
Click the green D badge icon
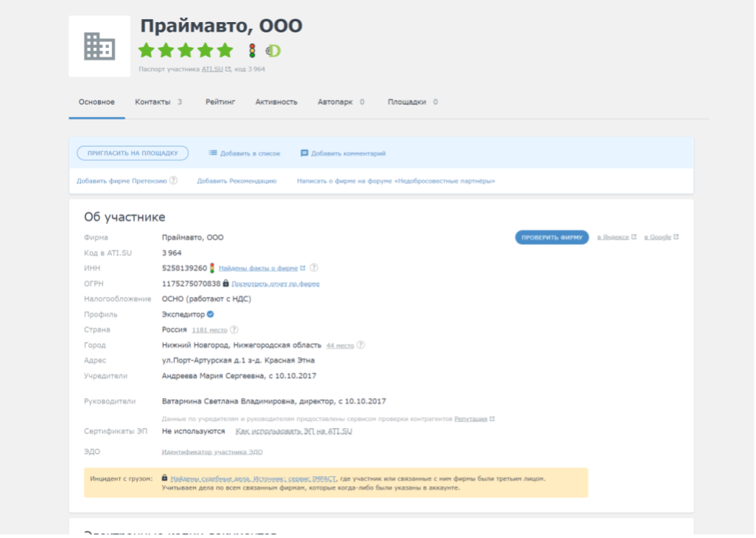point(273,50)
